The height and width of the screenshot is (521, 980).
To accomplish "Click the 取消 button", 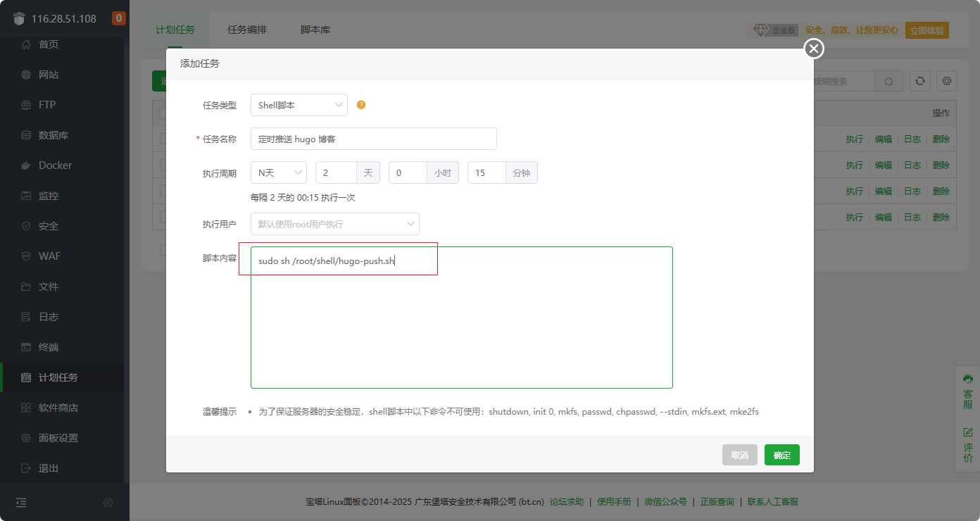I will [x=740, y=455].
